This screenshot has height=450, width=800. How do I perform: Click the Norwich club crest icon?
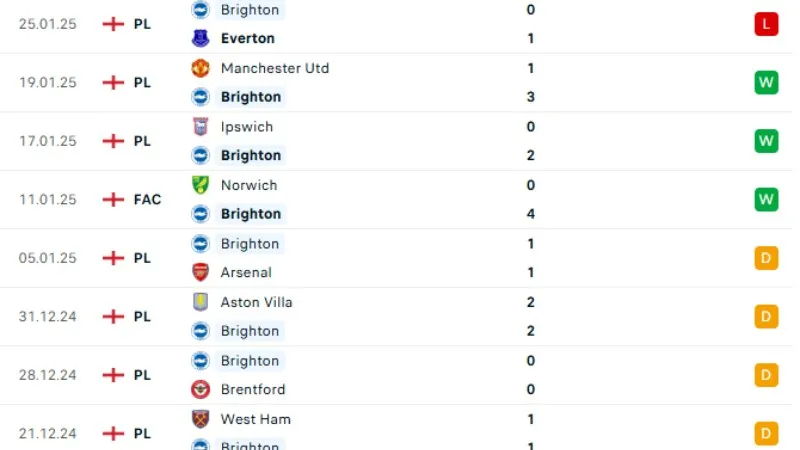(200, 185)
